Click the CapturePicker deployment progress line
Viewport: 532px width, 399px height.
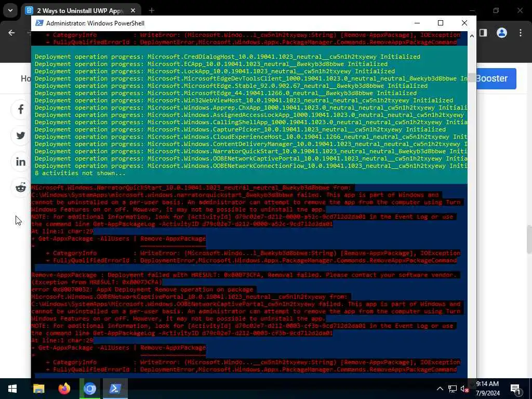[x=240, y=129]
